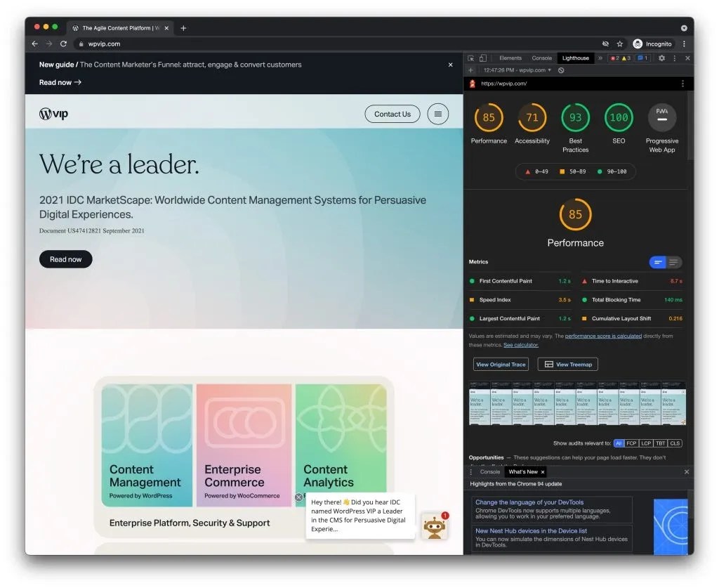The height and width of the screenshot is (588, 719).
Task: Filter audits by TBT
Action: (x=660, y=443)
